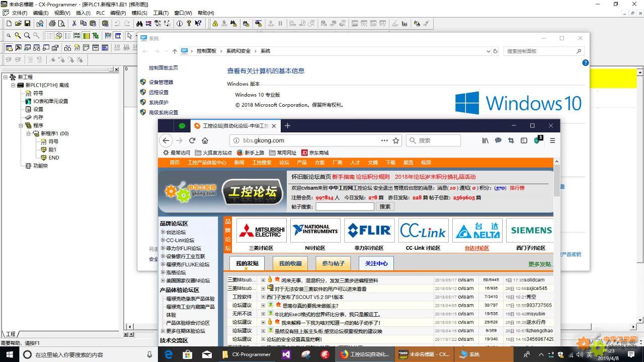Click the up arrow in System window
The height and width of the screenshot is (362, 644).
[175, 51]
